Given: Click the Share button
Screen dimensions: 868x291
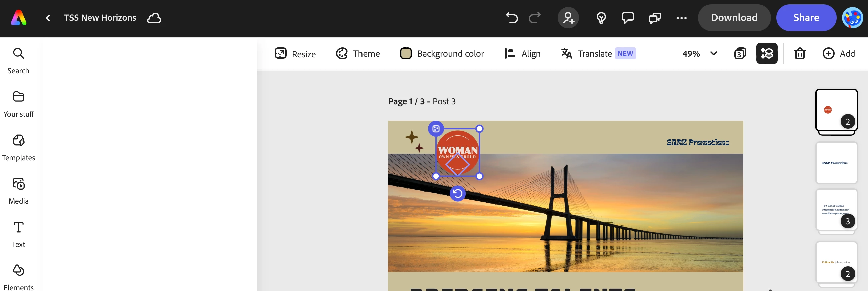Looking at the screenshot, I should (806, 18).
